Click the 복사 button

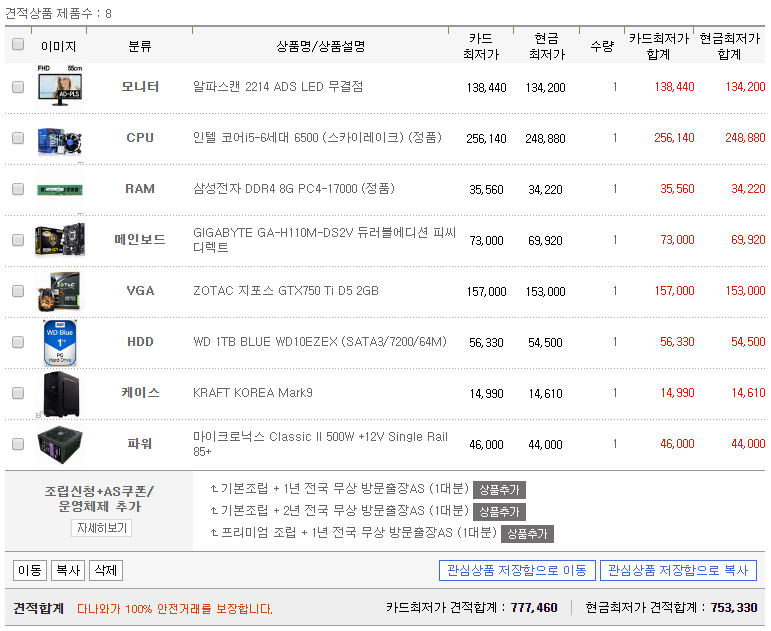(x=68, y=571)
